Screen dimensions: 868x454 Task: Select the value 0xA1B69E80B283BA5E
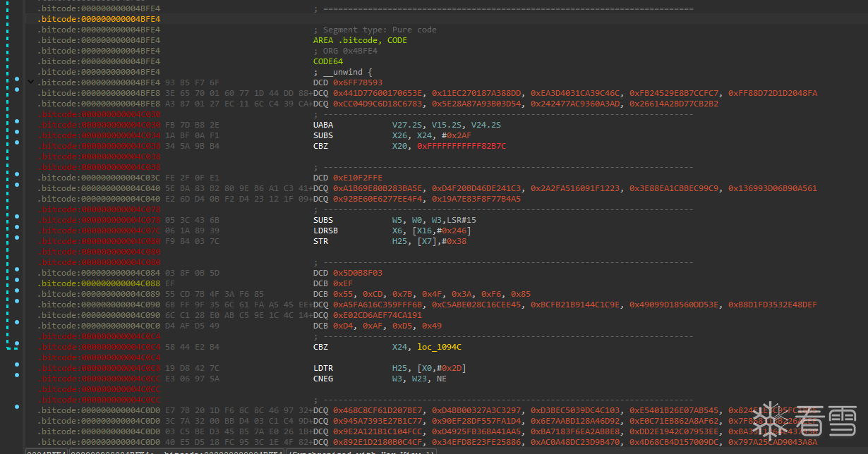pos(378,188)
